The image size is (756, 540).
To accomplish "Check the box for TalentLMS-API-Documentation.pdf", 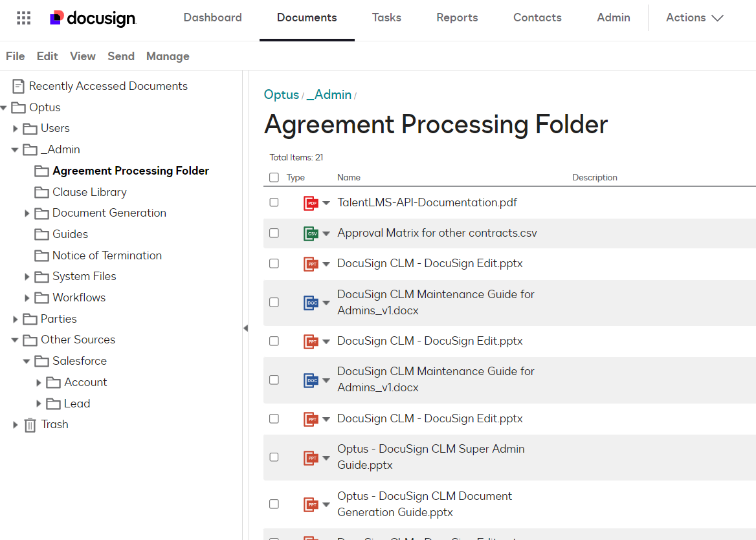I will [x=273, y=202].
